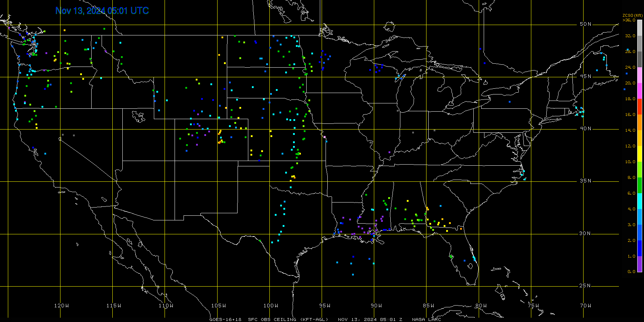Click the '>36.0' legend label
Screen dimensions: 644x322
tap(629, 20)
